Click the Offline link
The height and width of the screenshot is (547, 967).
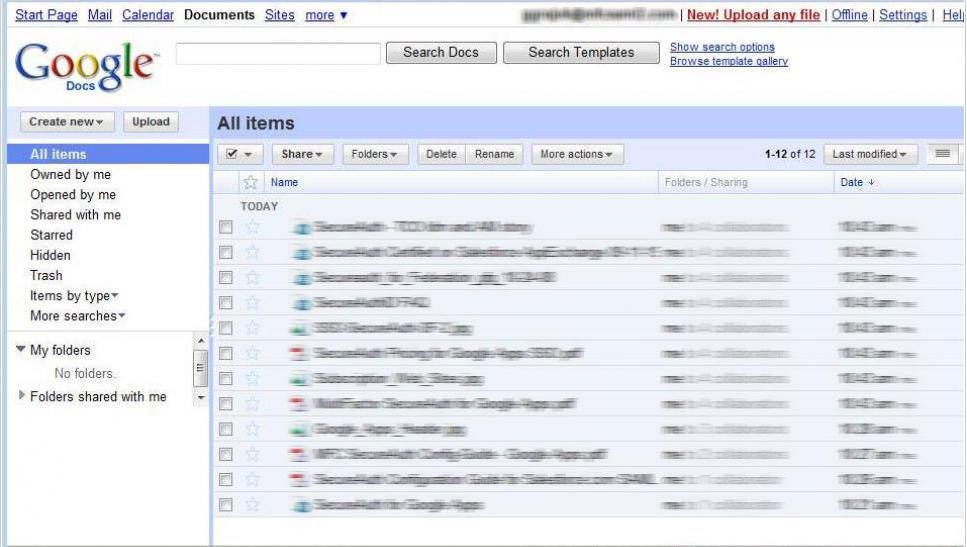pos(849,15)
